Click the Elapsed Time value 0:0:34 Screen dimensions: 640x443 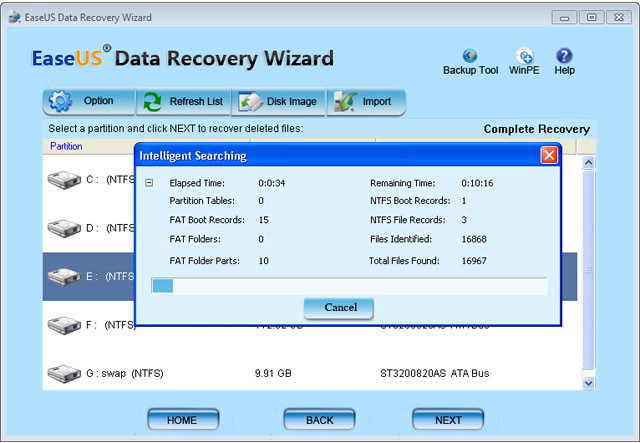[271, 183]
